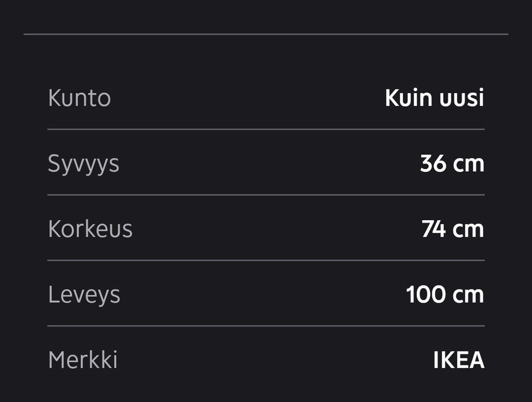Select the 74 cm height value
532x402 pixels.
[453, 229]
